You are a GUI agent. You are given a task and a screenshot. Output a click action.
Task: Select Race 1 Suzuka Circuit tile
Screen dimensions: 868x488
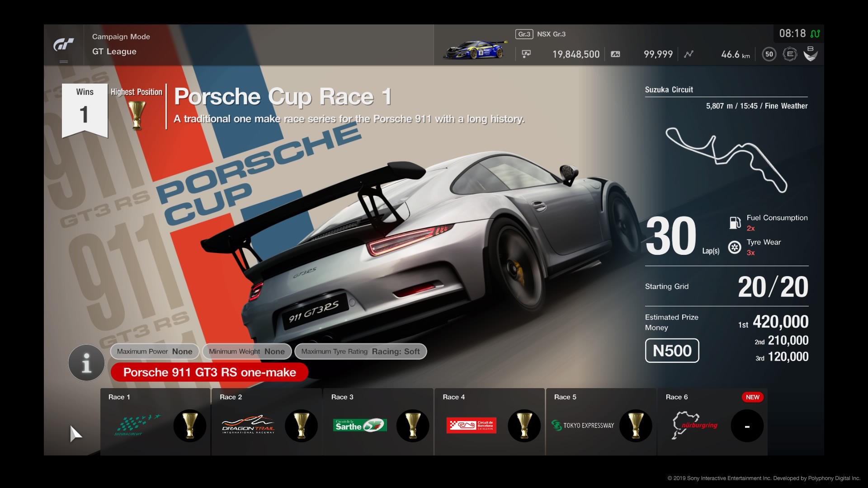pyautogui.click(x=156, y=422)
